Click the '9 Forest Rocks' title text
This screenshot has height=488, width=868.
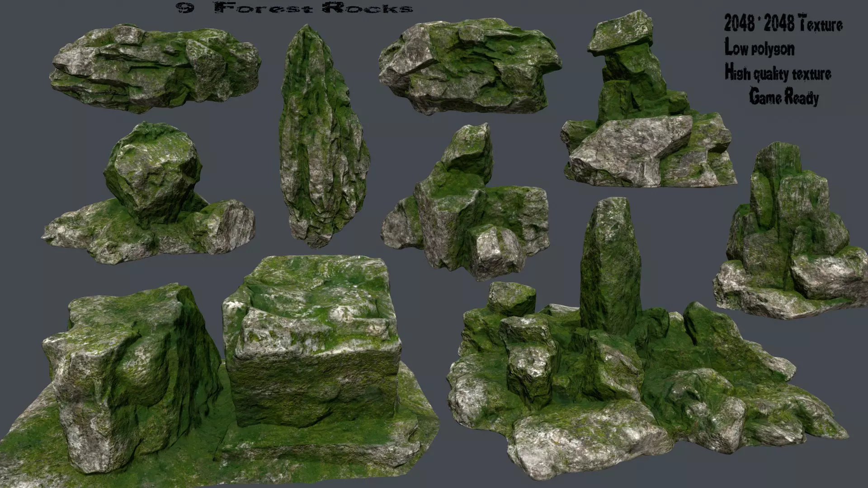click(294, 8)
